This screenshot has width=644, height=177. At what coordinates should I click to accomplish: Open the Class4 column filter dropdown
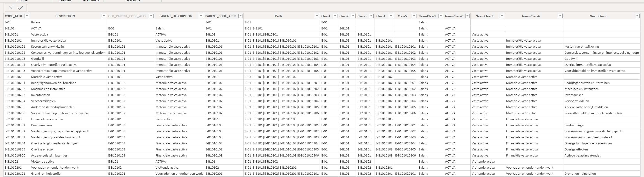391,16
